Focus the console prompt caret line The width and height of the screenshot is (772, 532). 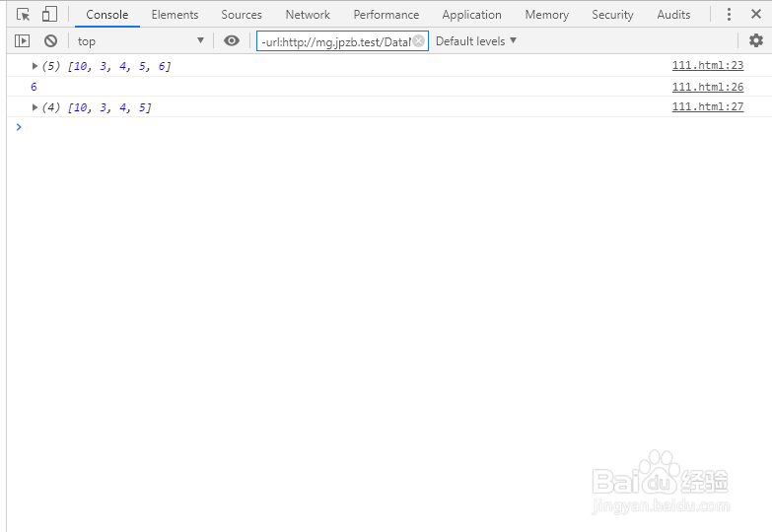(x=388, y=127)
